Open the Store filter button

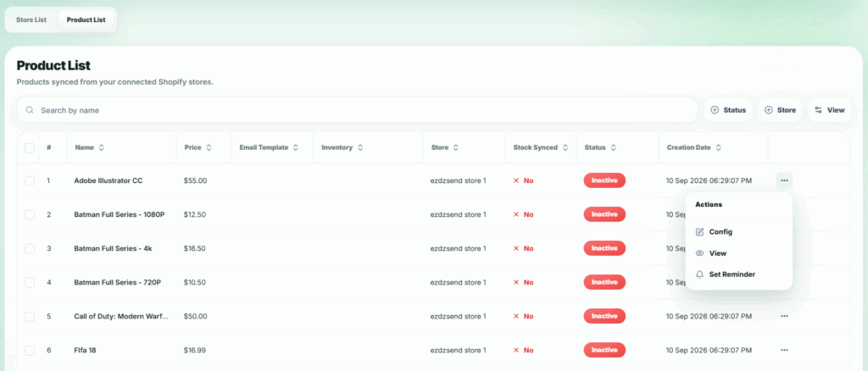pyautogui.click(x=780, y=110)
